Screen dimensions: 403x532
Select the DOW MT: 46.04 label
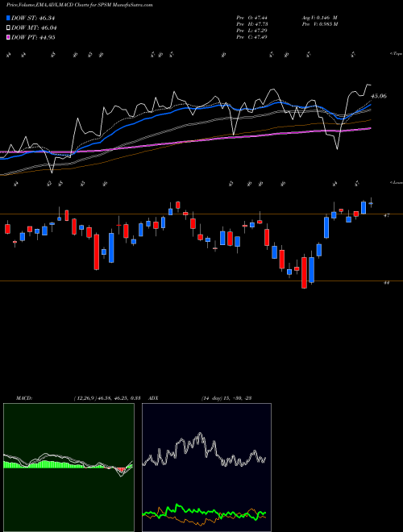point(34,28)
